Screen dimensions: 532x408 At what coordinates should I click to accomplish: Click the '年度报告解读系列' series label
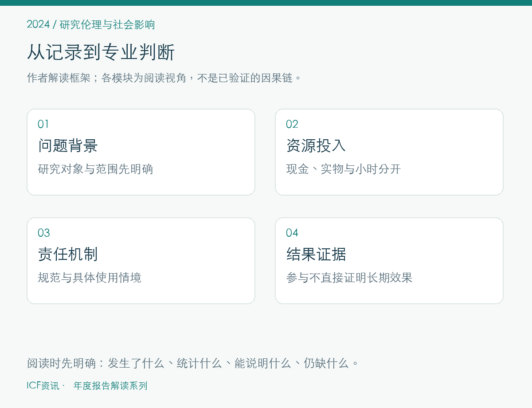(x=110, y=386)
